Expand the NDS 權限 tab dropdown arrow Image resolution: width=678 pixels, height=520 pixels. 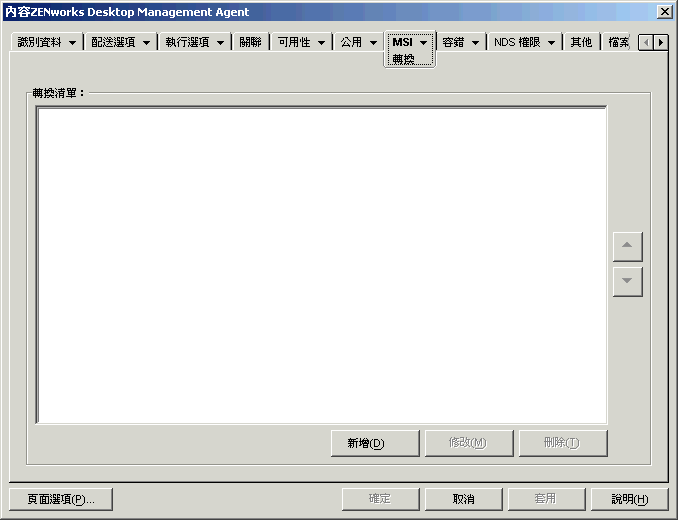[551, 43]
